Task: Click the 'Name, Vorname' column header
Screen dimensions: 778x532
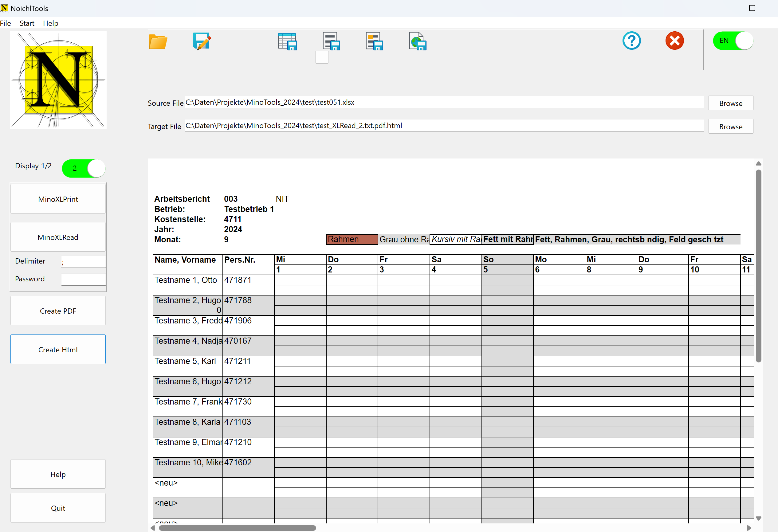Action: pos(188,265)
